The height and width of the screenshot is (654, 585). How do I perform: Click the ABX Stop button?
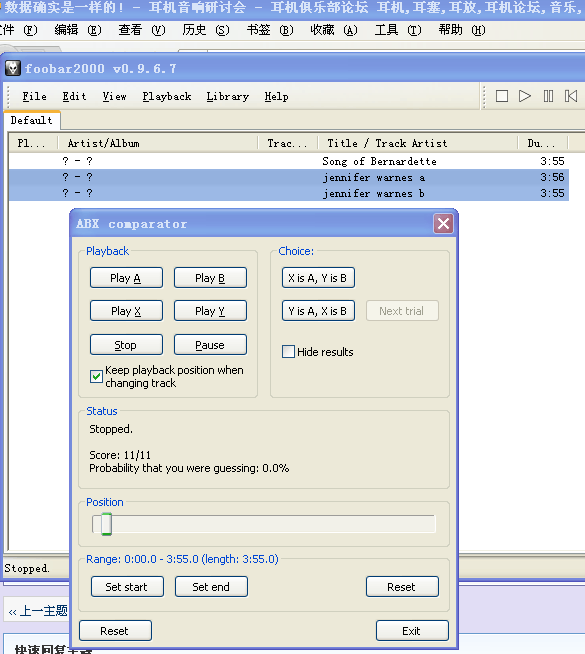[126, 345]
